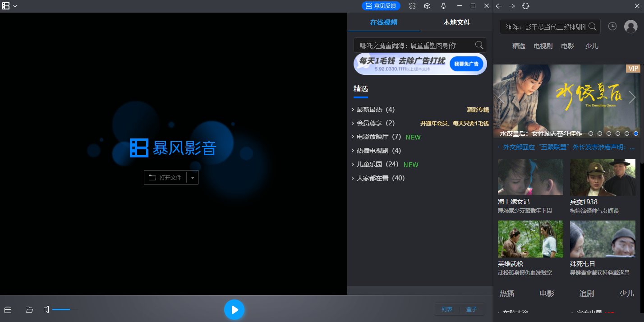Open the dropdown next to 打开文件

coord(193,177)
